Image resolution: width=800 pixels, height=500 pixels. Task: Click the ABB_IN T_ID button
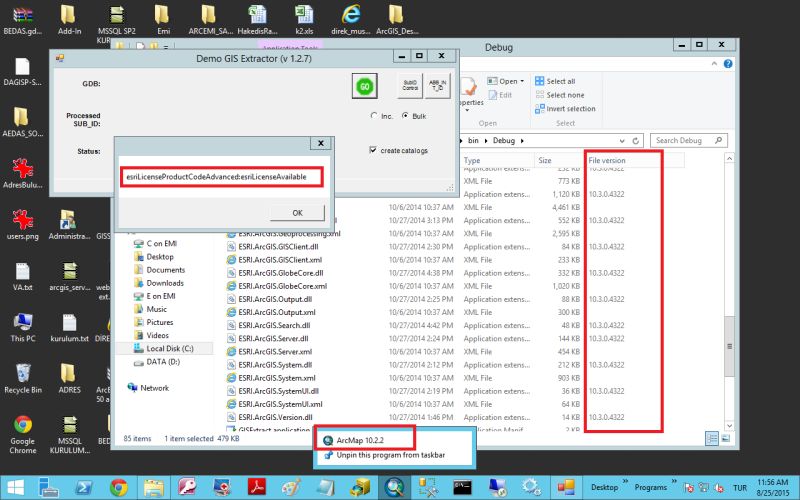tap(437, 85)
